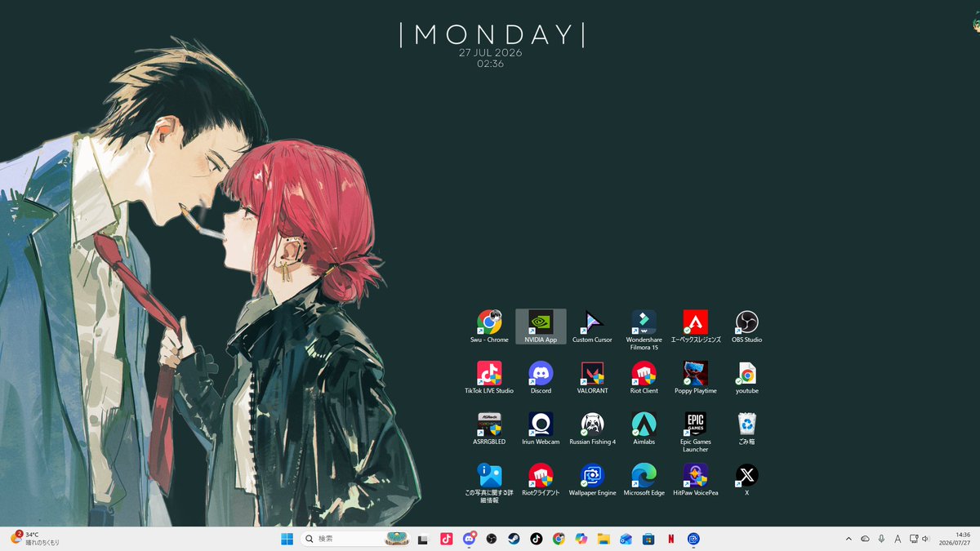Image resolution: width=980 pixels, height=551 pixels.
Task: Open Outlook from the taskbar
Action: point(626,539)
